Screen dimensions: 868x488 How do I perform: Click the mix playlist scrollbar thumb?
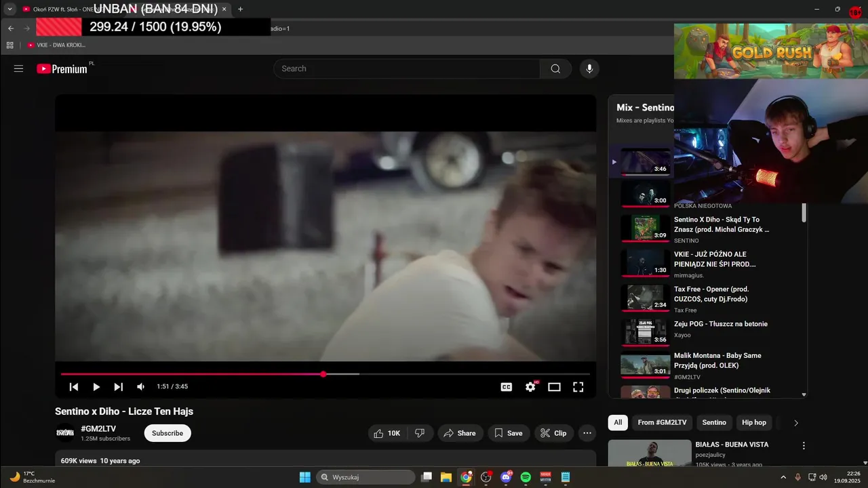pyautogui.click(x=804, y=212)
